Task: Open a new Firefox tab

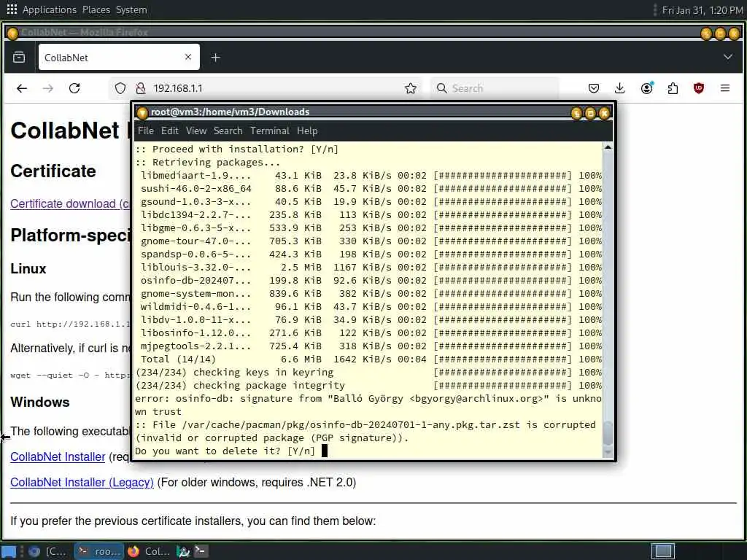Action: pyautogui.click(x=215, y=58)
